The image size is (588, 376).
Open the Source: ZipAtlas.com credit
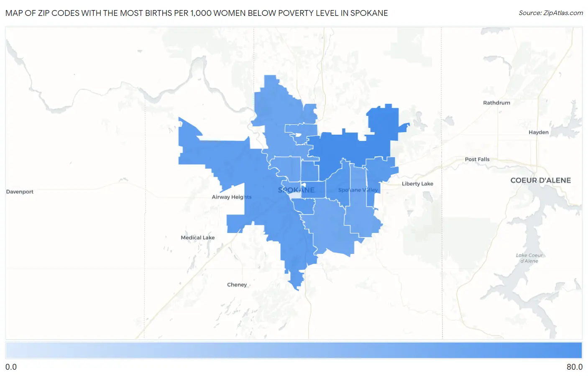tap(551, 13)
